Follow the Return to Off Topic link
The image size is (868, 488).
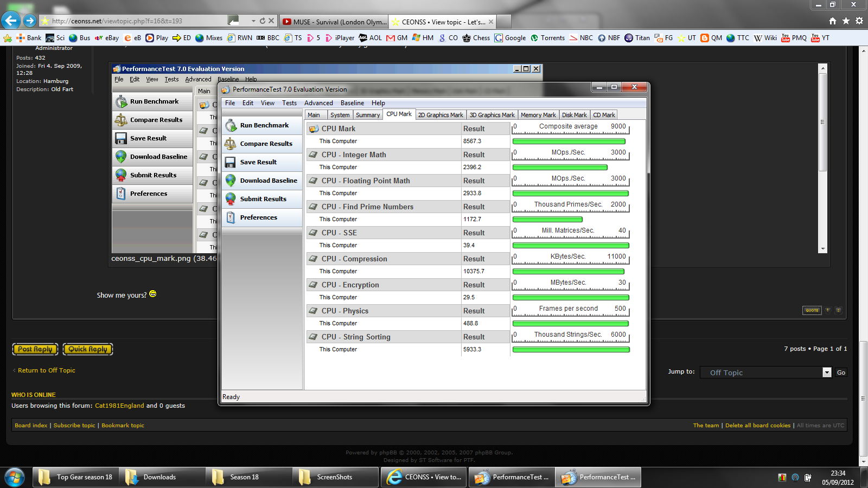point(46,370)
